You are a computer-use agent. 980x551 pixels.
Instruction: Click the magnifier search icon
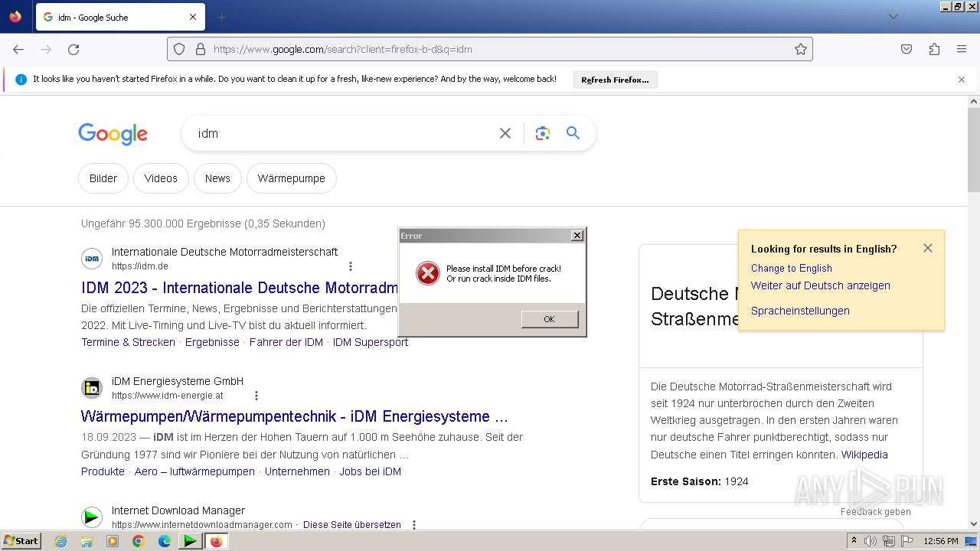(573, 133)
